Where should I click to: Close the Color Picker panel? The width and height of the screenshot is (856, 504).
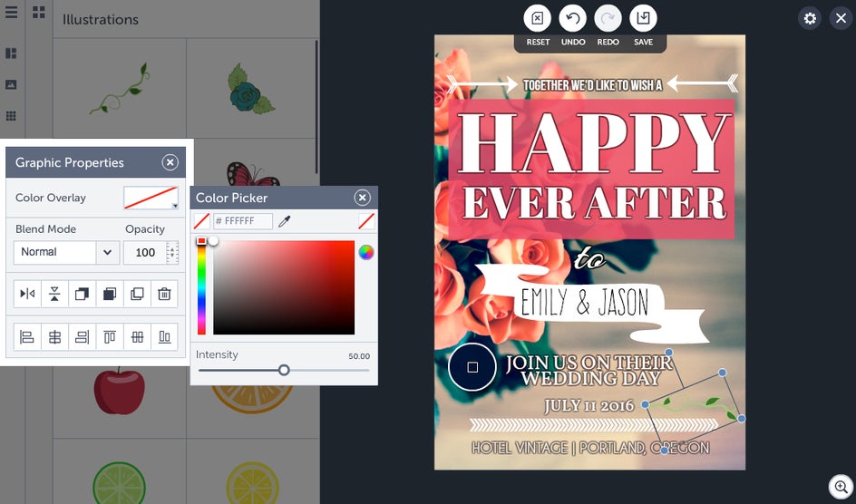pyautogui.click(x=362, y=198)
